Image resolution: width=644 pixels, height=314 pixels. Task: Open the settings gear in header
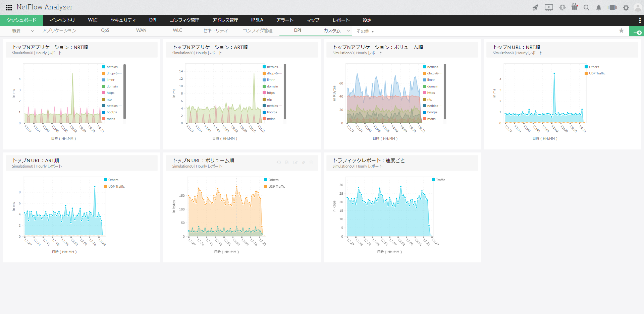(x=626, y=7)
